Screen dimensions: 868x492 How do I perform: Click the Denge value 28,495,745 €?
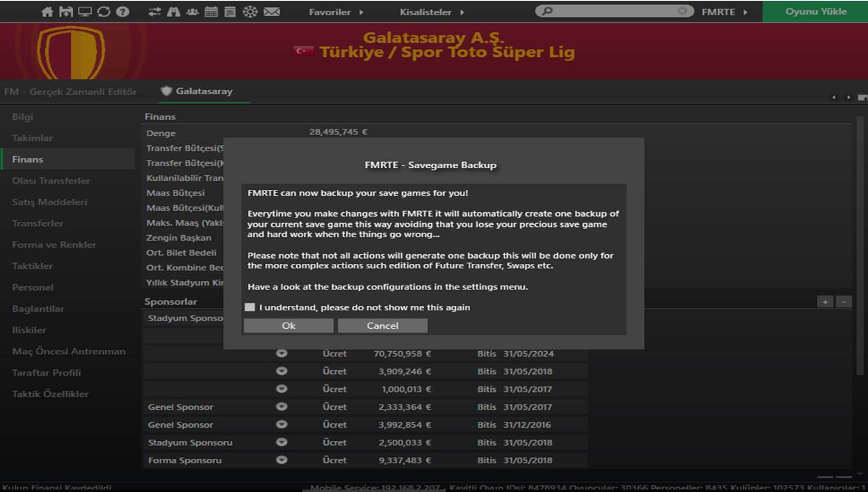point(338,133)
